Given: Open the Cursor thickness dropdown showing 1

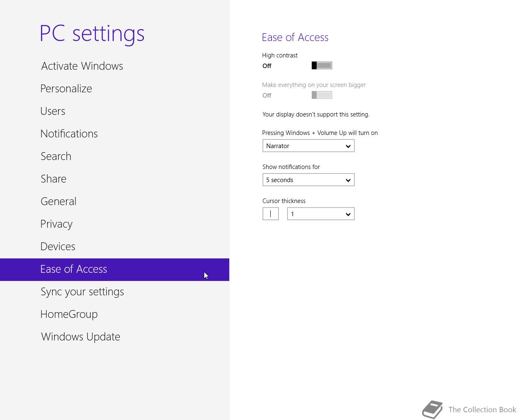Looking at the screenshot, I should [x=321, y=214].
